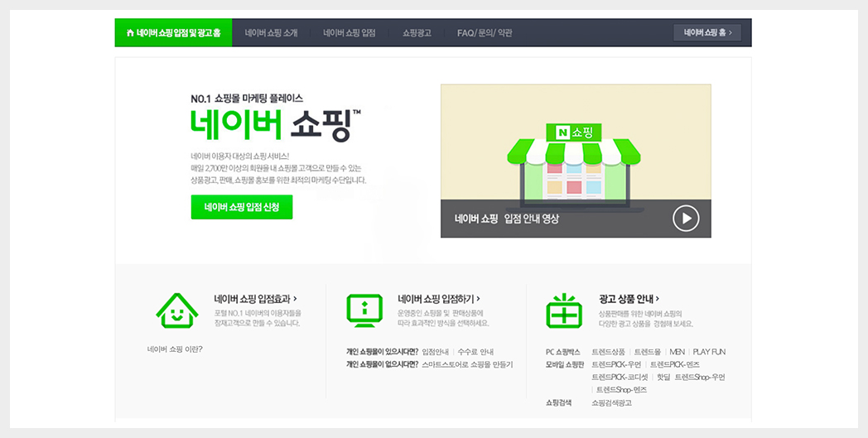Open the FAQ/문의/약관 menu
The height and width of the screenshot is (438, 868).
click(x=485, y=33)
